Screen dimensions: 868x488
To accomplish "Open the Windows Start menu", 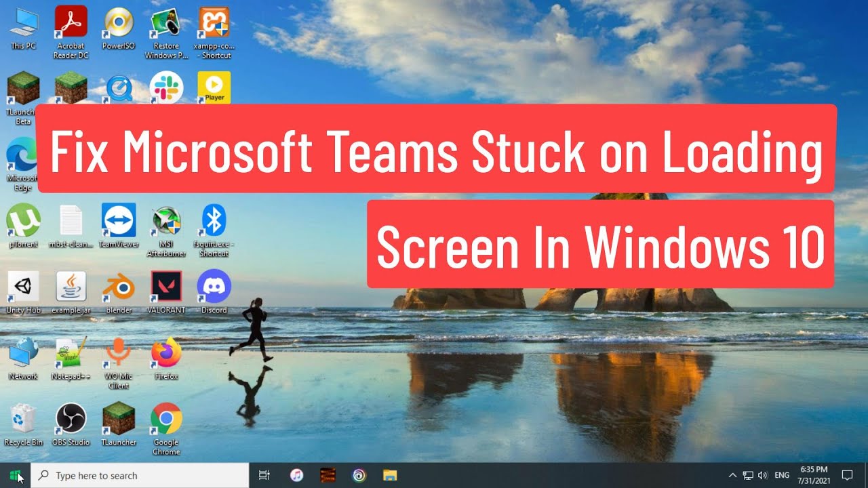I will coord(16,475).
